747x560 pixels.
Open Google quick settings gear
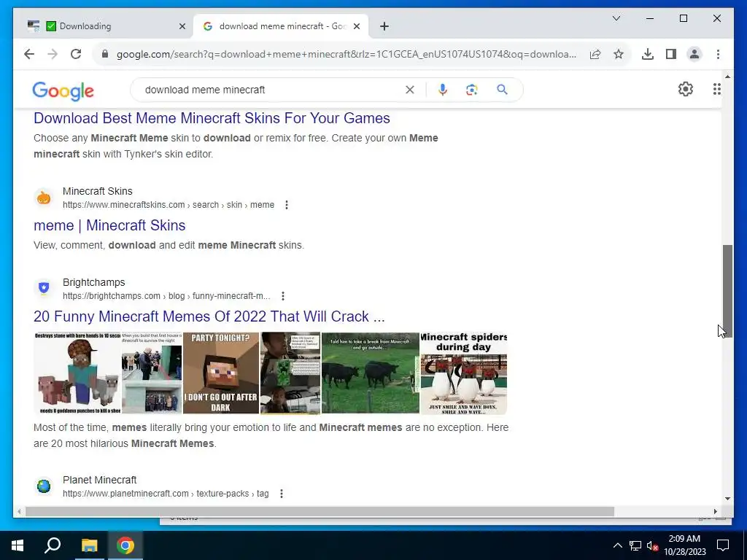686,89
